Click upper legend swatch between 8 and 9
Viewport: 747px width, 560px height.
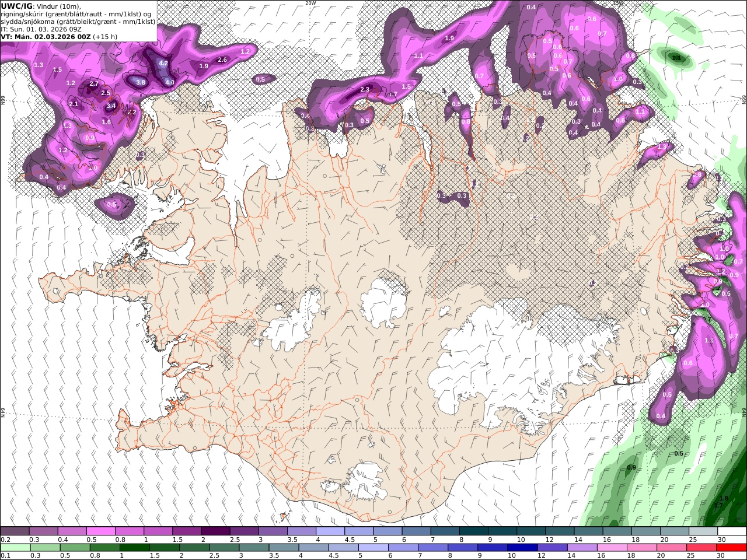474,531
